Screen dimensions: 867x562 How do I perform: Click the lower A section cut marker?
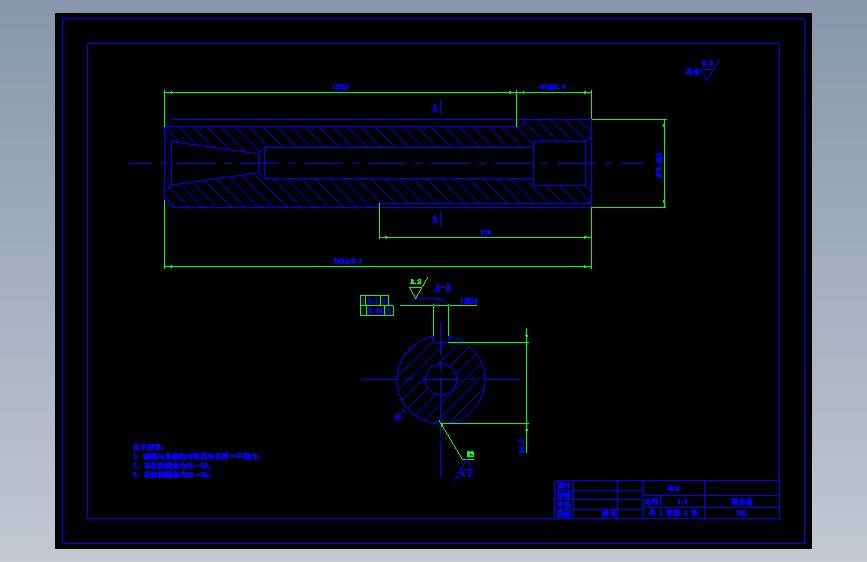pos(435,220)
